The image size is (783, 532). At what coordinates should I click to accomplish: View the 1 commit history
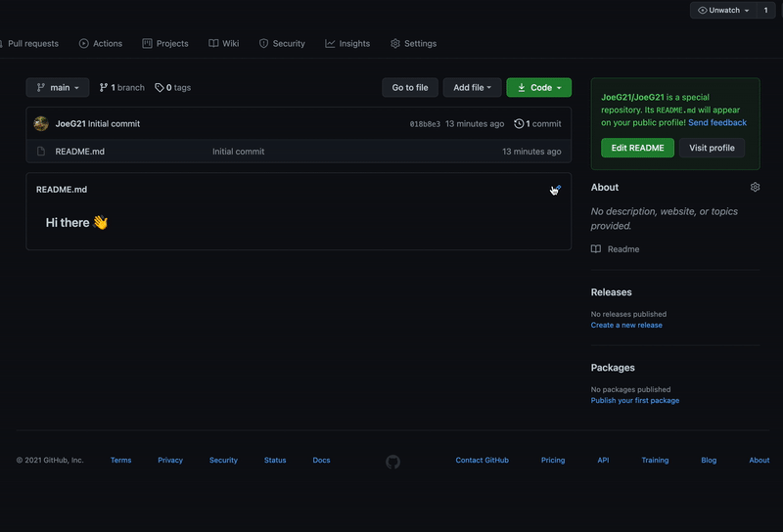click(x=537, y=124)
